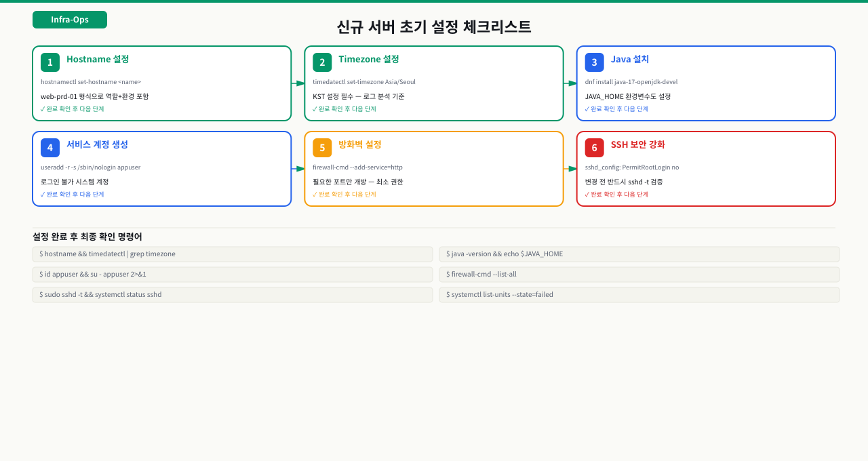This screenshot has height=461, width=868.
Task: Click the Infra-Ops badge
Action: tap(70, 20)
